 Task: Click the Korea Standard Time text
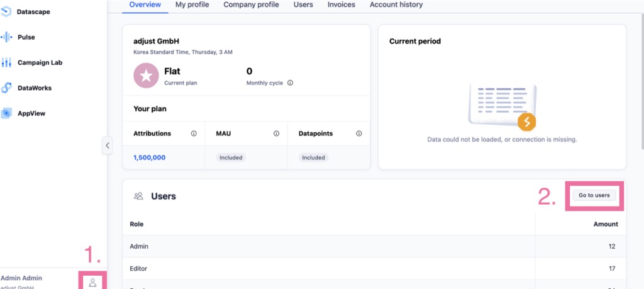[183, 52]
